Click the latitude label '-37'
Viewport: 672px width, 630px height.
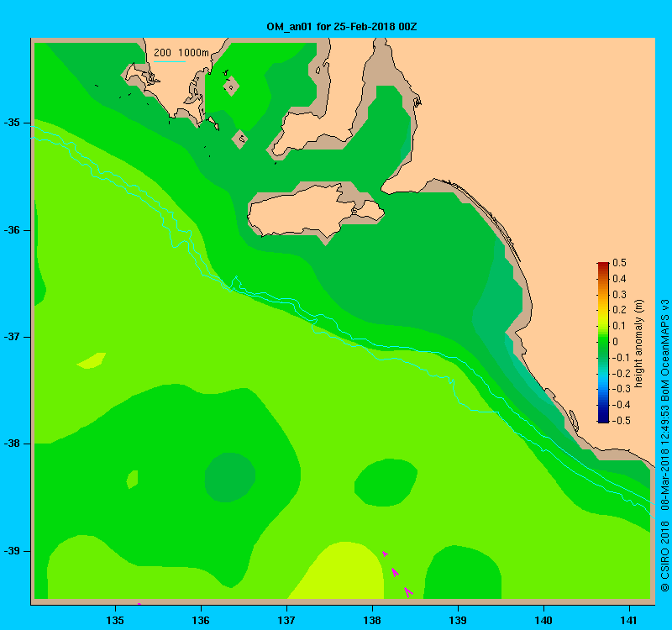[x=12, y=337]
